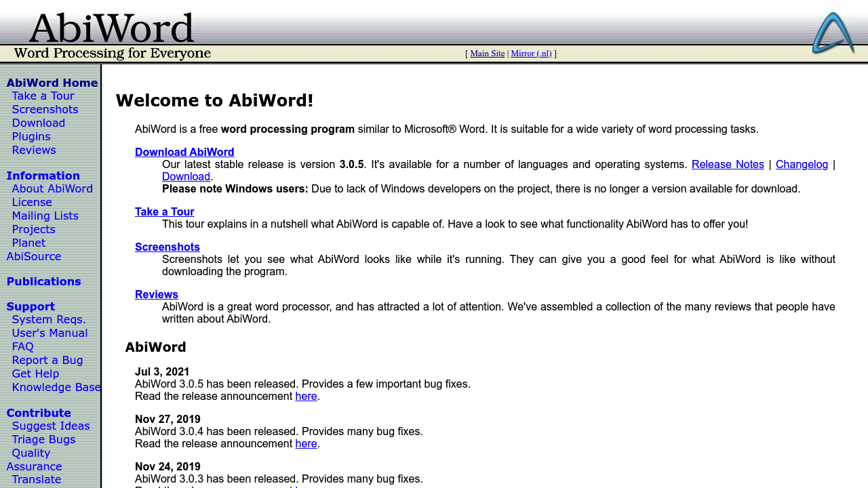
Task: Go to AbiWord Home in sidebar
Action: [x=52, y=83]
